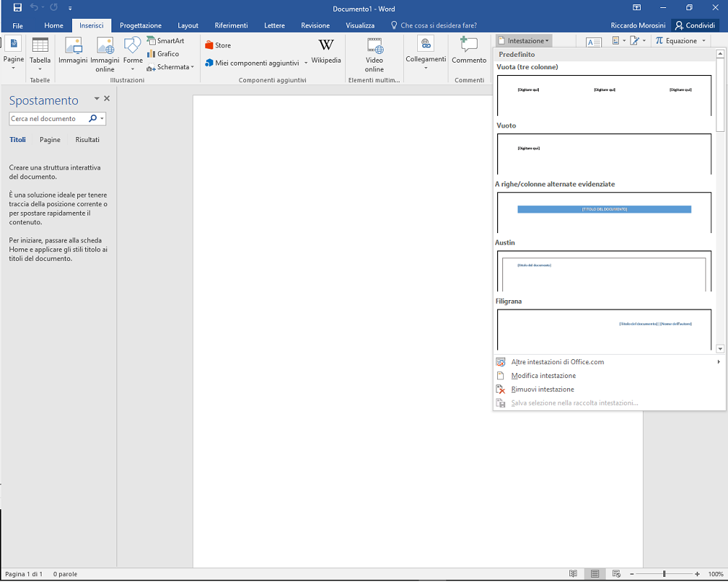Choose Rimuovi intestazione
728x582 pixels.
(x=609, y=389)
